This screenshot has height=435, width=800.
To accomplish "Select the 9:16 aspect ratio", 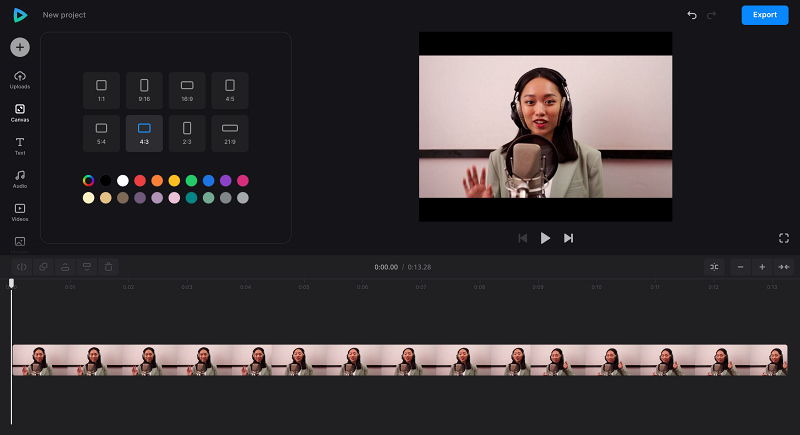I will pyautogui.click(x=144, y=90).
